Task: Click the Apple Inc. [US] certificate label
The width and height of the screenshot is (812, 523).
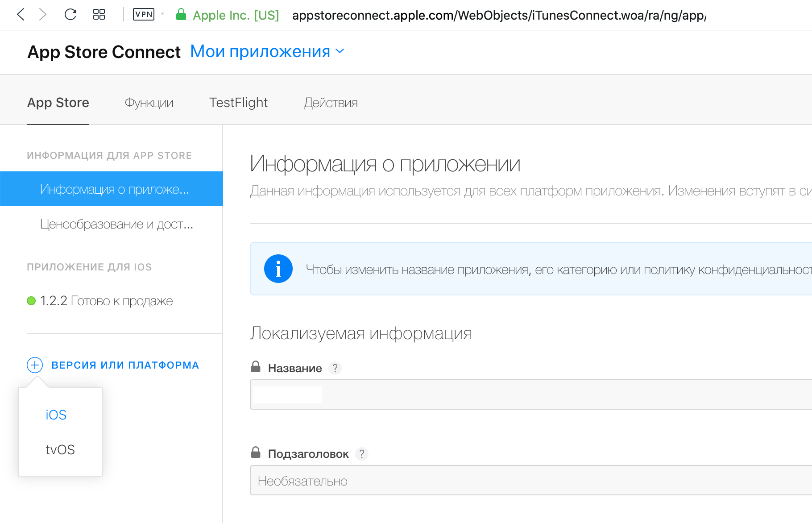Action: [x=236, y=15]
